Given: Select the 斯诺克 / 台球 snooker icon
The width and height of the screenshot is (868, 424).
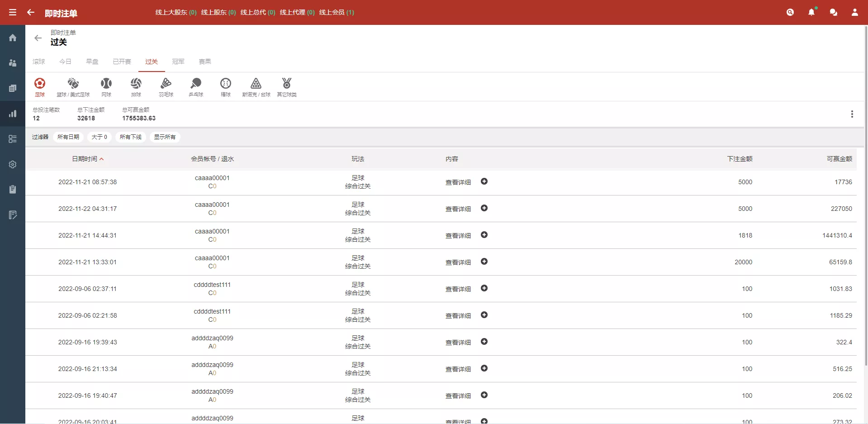Looking at the screenshot, I should 256,87.
